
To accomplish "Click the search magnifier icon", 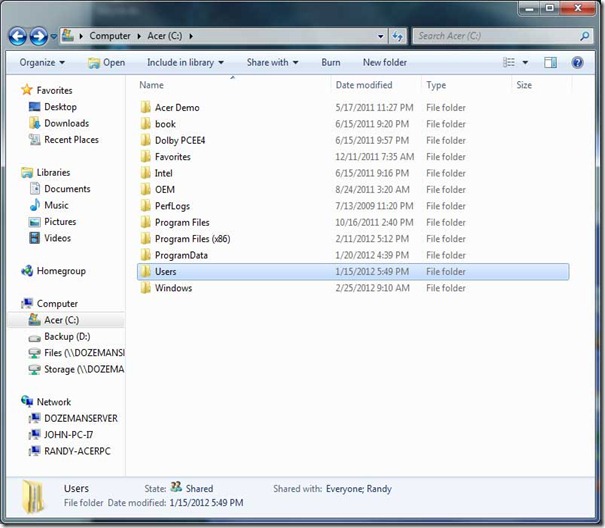I will pyautogui.click(x=585, y=36).
